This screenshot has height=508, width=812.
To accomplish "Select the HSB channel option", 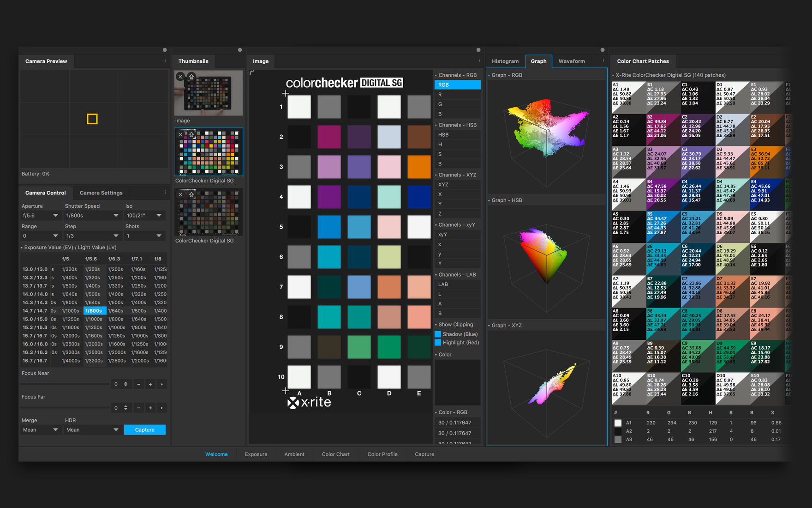I will (x=457, y=135).
